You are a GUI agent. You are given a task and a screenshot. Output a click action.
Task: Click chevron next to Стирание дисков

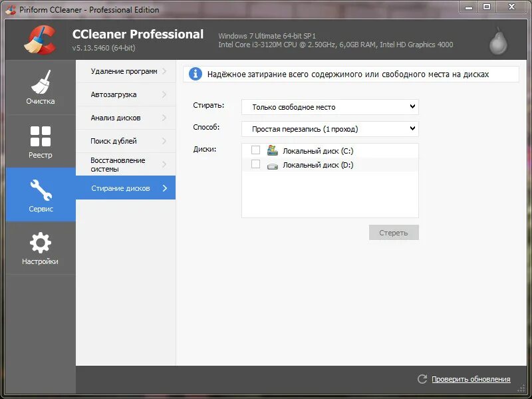click(165, 188)
